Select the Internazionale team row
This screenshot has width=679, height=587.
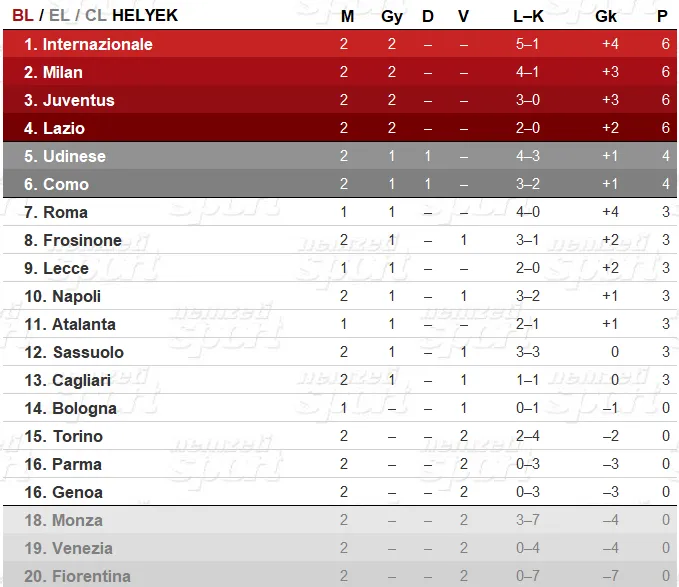click(x=340, y=44)
